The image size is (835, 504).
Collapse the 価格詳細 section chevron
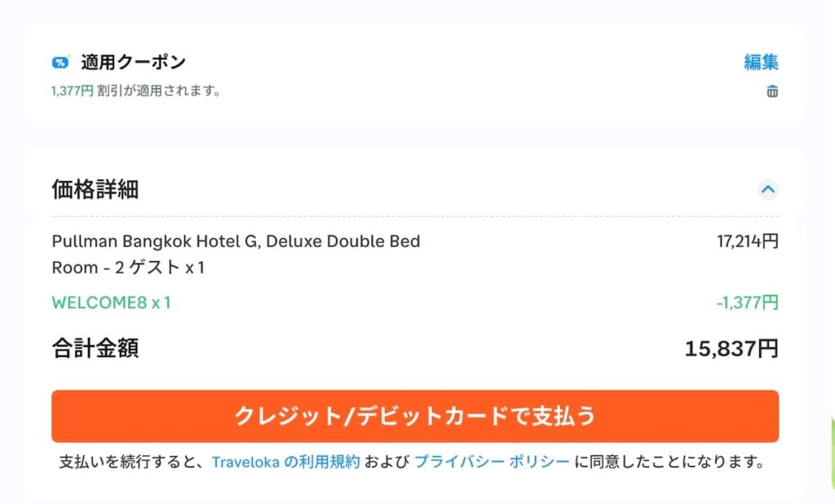coord(767,189)
